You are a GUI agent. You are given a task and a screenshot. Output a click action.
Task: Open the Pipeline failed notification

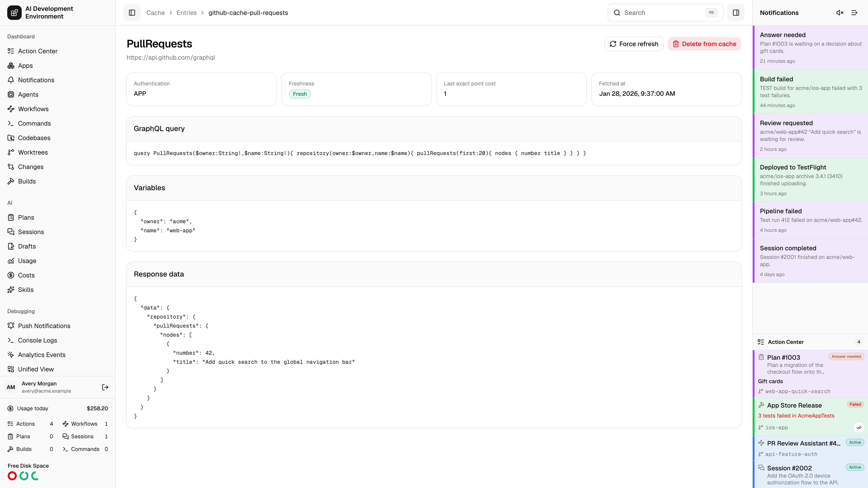point(810,221)
